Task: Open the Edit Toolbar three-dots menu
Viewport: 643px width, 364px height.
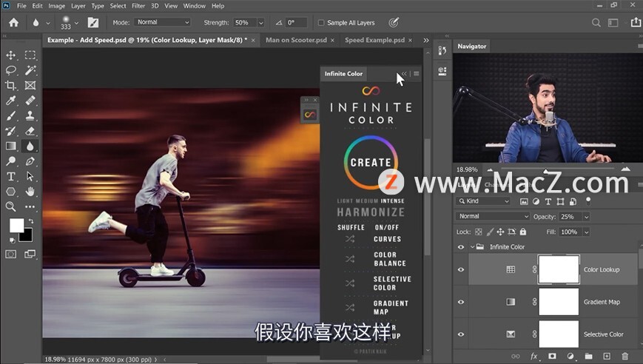Action: pos(30,206)
